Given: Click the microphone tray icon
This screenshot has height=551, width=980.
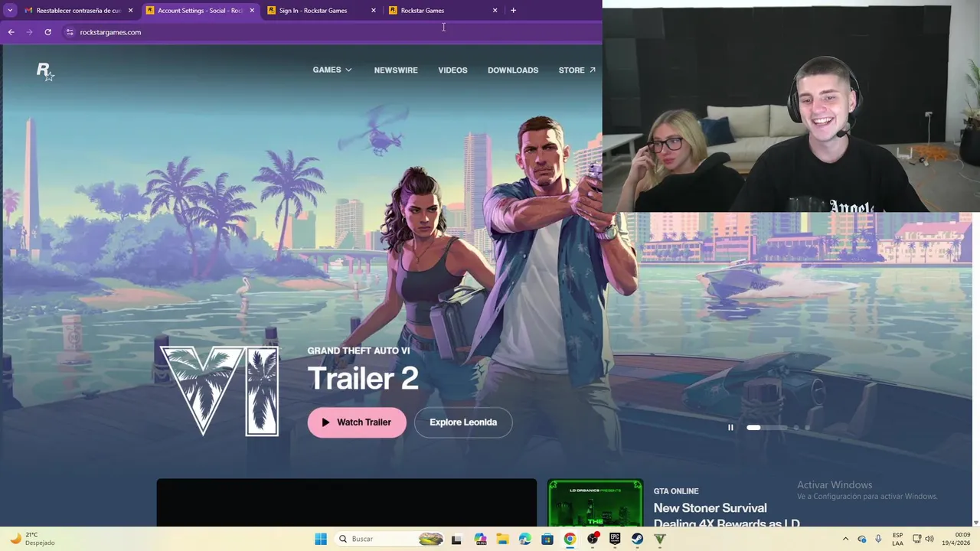Looking at the screenshot, I should pos(878,539).
